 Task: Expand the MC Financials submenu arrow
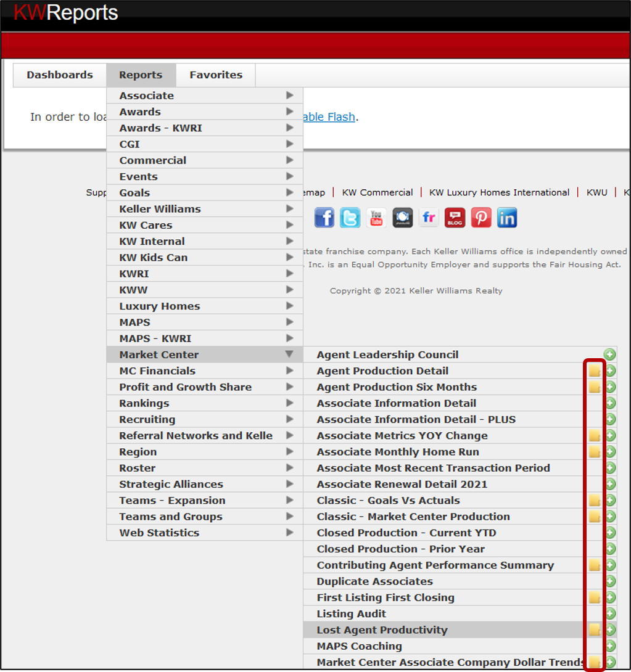click(290, 371)
